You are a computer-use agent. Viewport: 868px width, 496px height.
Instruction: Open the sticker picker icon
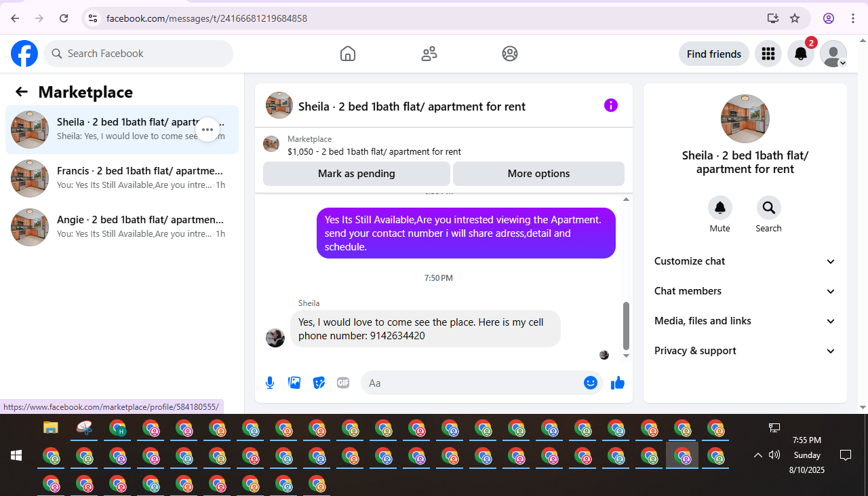click(x=319, y=383)
